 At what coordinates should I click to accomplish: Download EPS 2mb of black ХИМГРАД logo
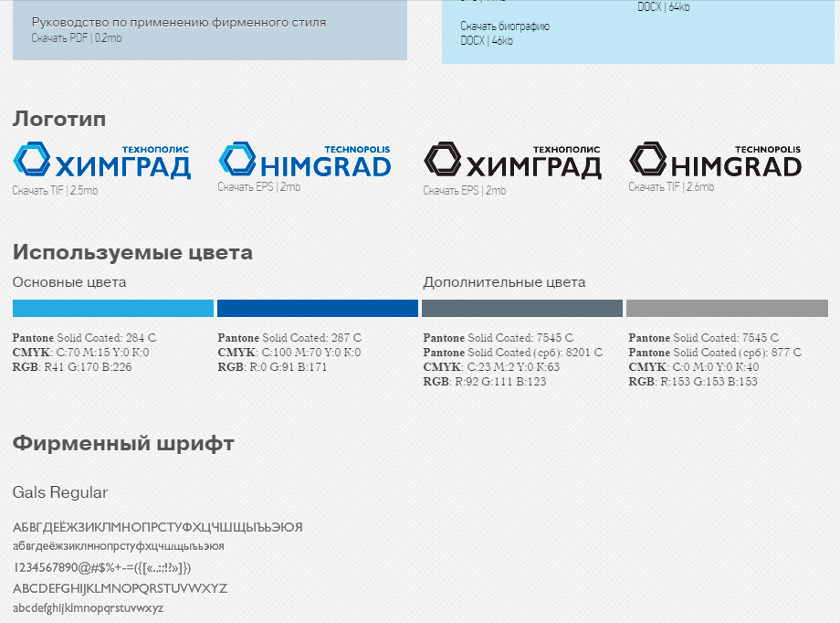pyautogui.click(x=465, y=190)
